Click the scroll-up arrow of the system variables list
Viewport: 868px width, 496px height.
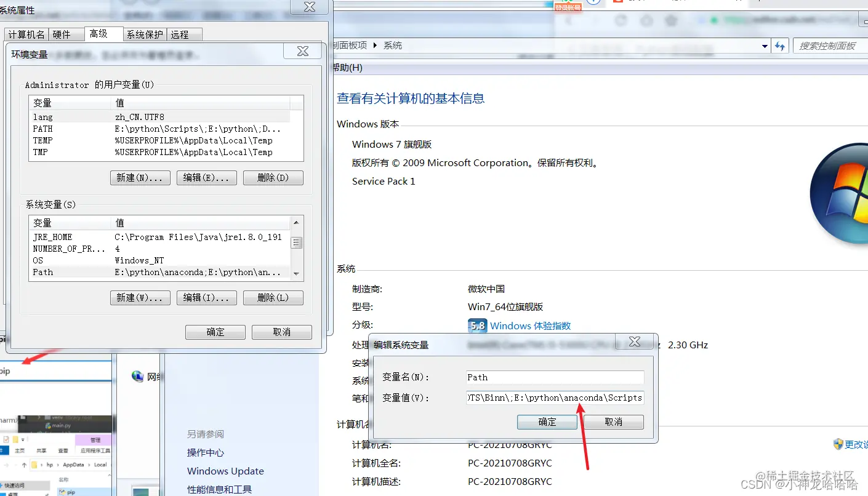[297, 222]
